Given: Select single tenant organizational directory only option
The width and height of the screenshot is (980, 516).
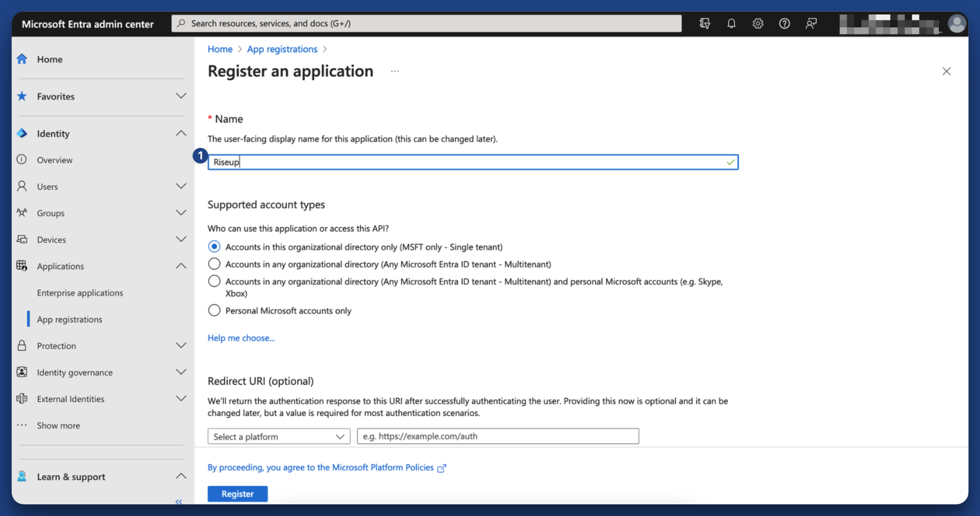Looking at the screenshot, I should coord(214,246).
